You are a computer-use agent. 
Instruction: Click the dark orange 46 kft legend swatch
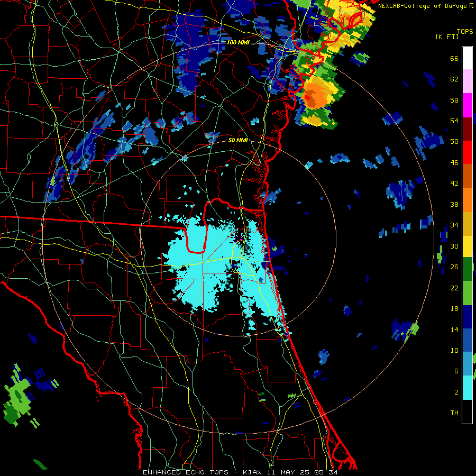click(x=467, y=176)
